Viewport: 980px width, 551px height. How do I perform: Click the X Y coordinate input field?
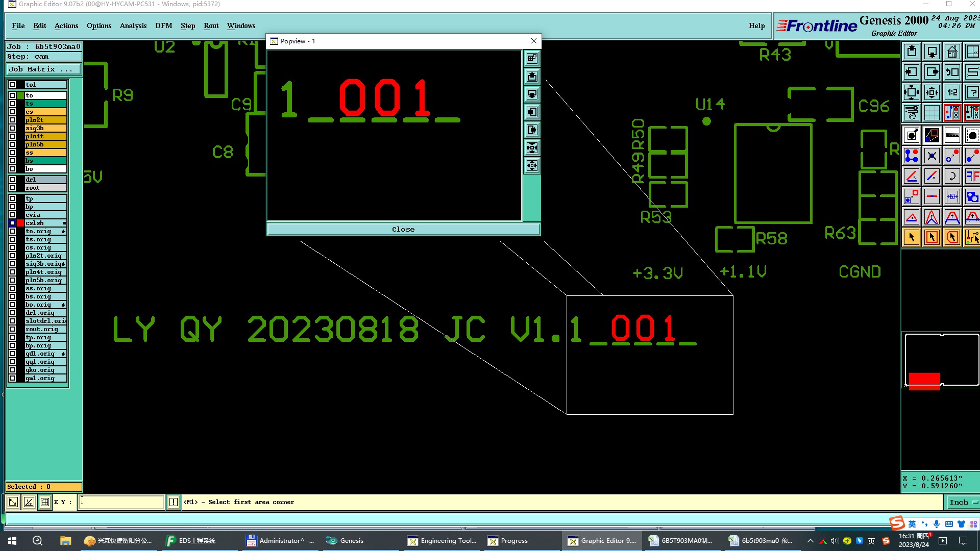click(121, 503)
